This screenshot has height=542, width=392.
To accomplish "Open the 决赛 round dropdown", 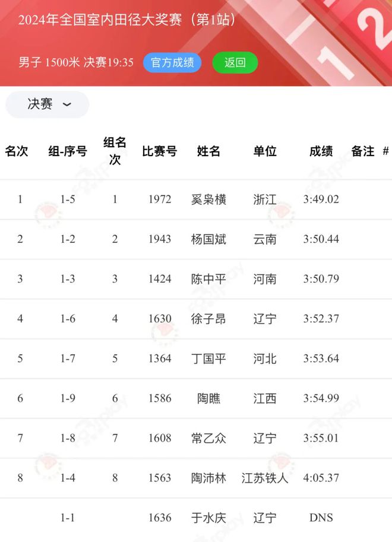I will [x=48, y=104].
